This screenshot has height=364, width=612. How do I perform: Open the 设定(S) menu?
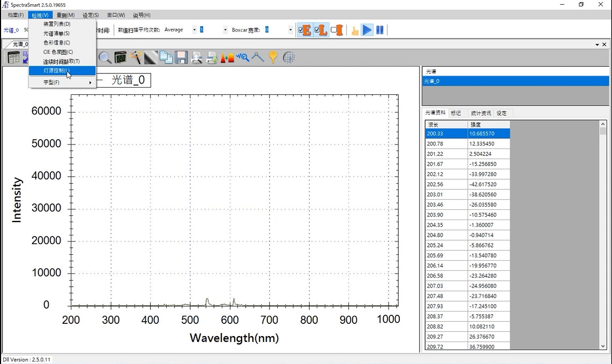(x=91, y=15)
